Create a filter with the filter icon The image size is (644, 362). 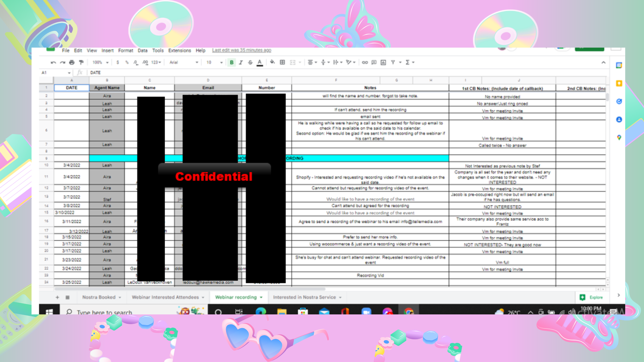pyautogui.click(x=393, y=62)
